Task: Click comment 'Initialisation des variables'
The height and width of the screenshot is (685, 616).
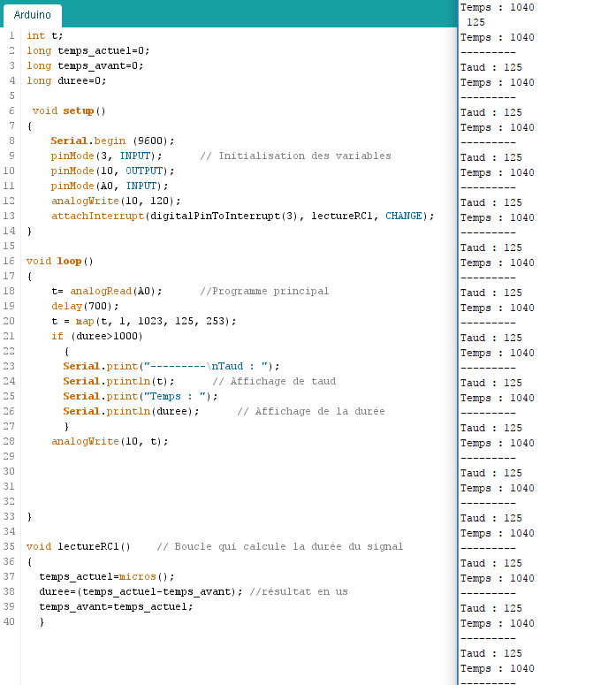Action: click(295, 156)
